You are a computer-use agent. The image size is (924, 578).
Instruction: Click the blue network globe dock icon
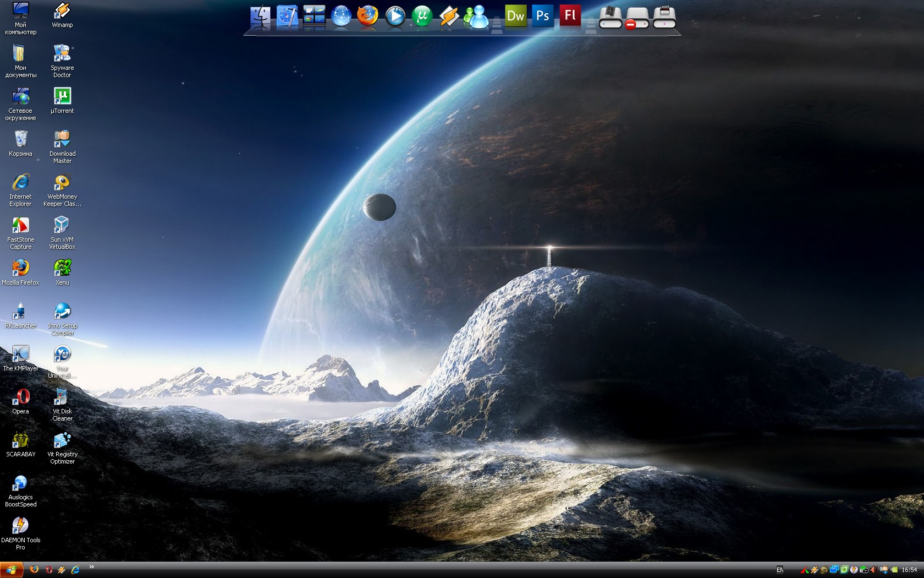point(341,17)
